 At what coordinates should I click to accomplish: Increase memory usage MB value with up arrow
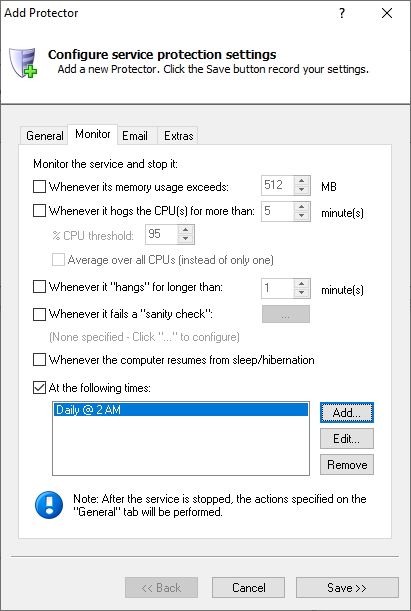coord(302,181)
